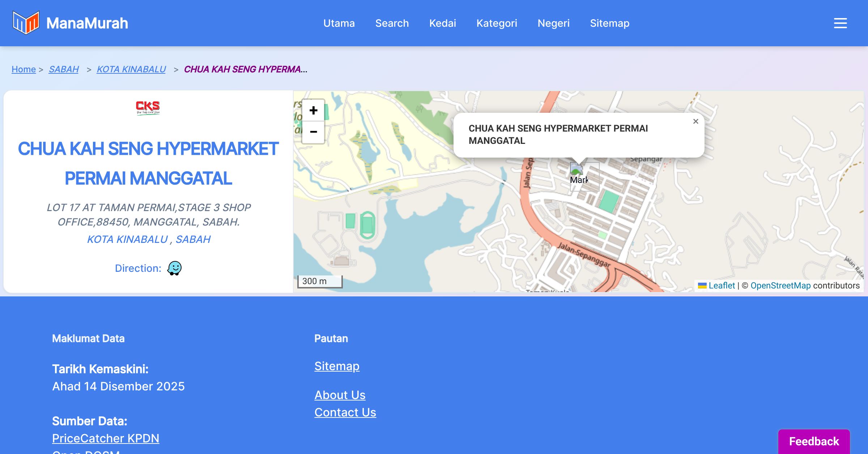
Task: Click the SABAH breadcrumb link
Action: click(x=64, y=69)
